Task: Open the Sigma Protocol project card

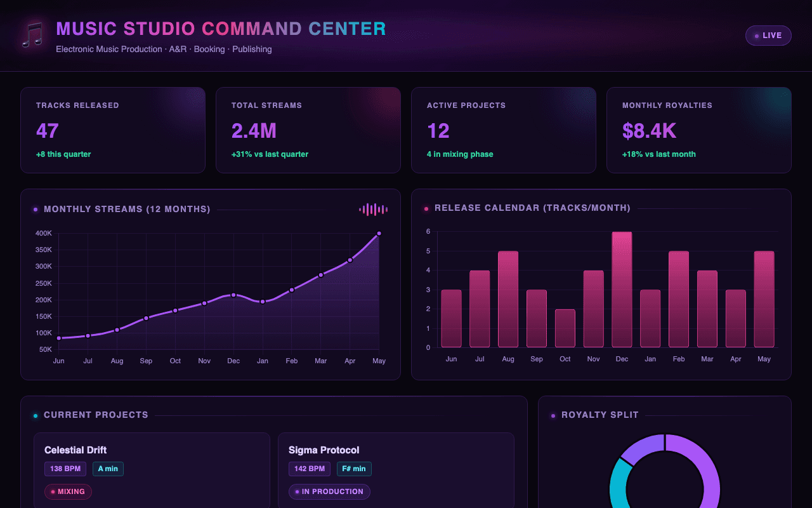Action: 396,471
